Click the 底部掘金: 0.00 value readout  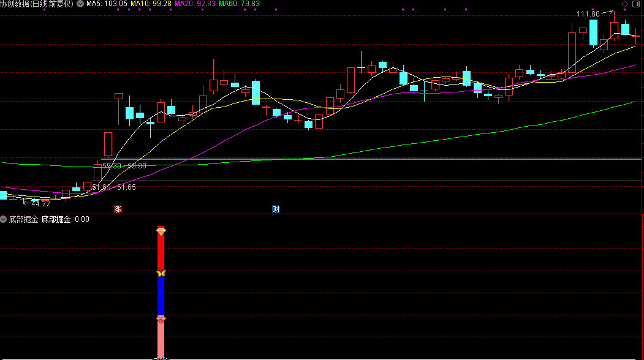[x=66, y=219]
